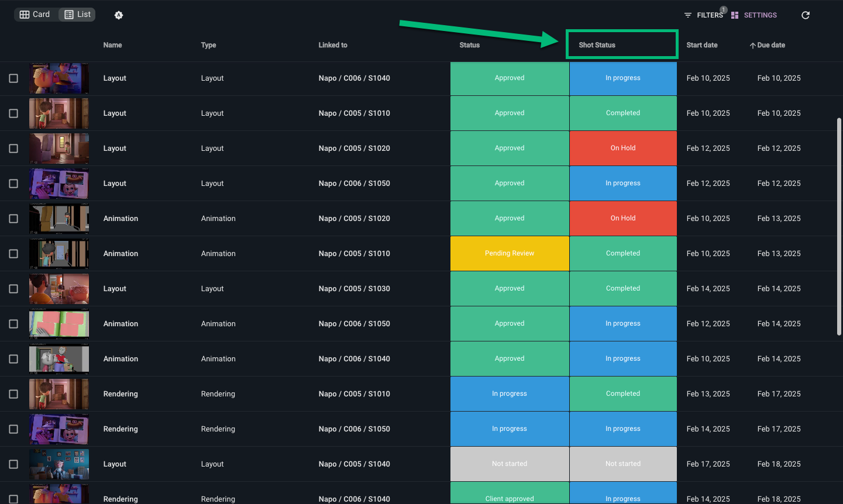Open the Filters panel
Viewport: 843px width, 504px height.
click(704, 15)
